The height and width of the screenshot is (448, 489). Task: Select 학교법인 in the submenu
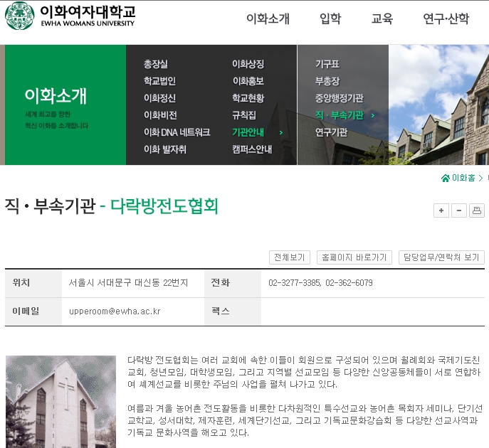click(x=159, y=81)
